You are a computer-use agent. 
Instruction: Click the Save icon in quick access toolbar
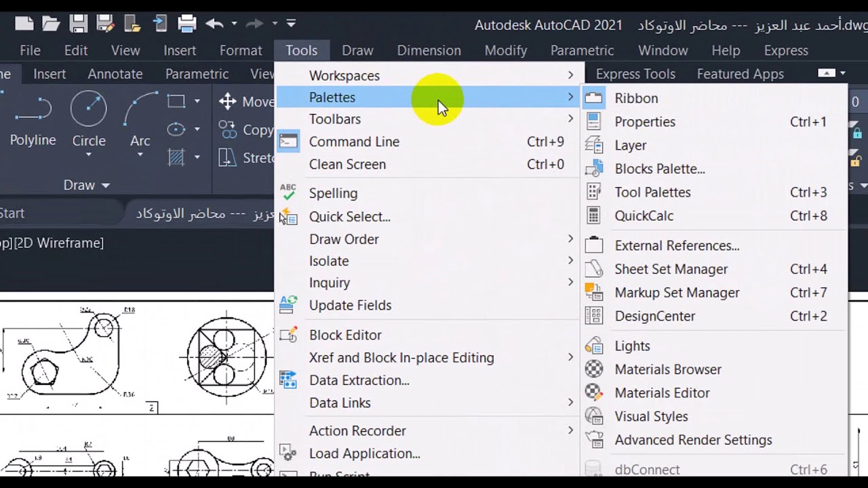[79, 24]
